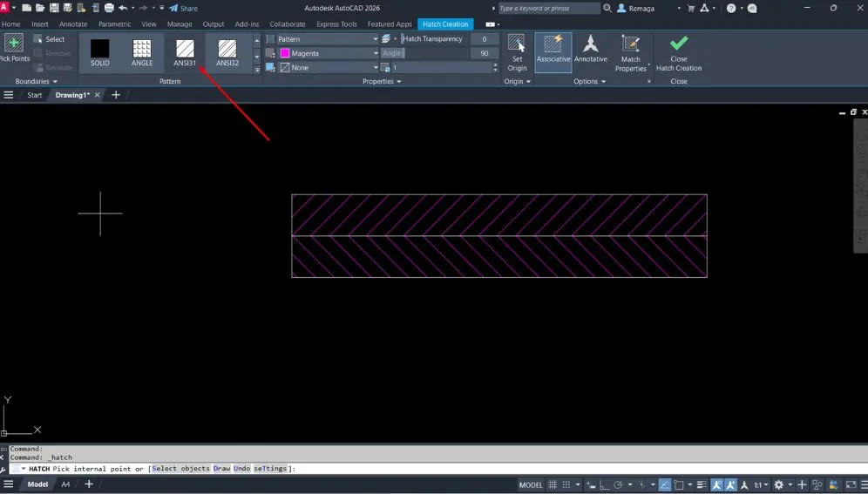The height and width of the screenshot is (494, 868).
Task: Click Select boundary objects button
Action: [50, 39]
